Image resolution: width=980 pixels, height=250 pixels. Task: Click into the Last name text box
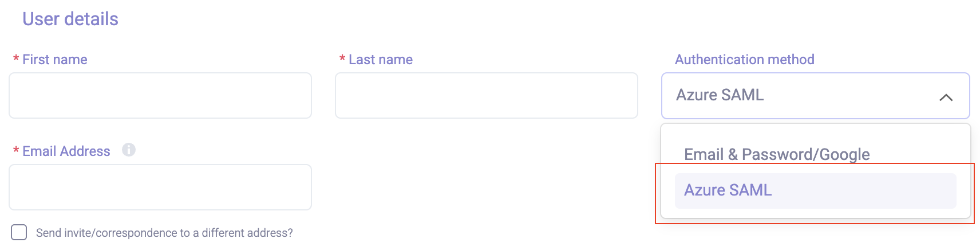pos(486,96)
